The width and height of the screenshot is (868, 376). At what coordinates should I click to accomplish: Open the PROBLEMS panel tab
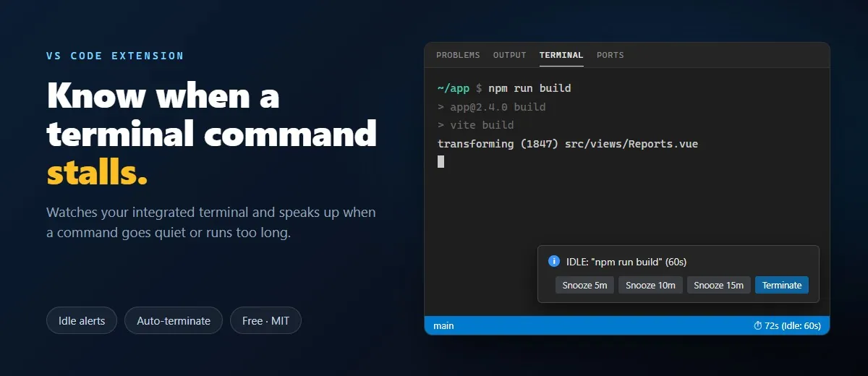click(458, 55)
